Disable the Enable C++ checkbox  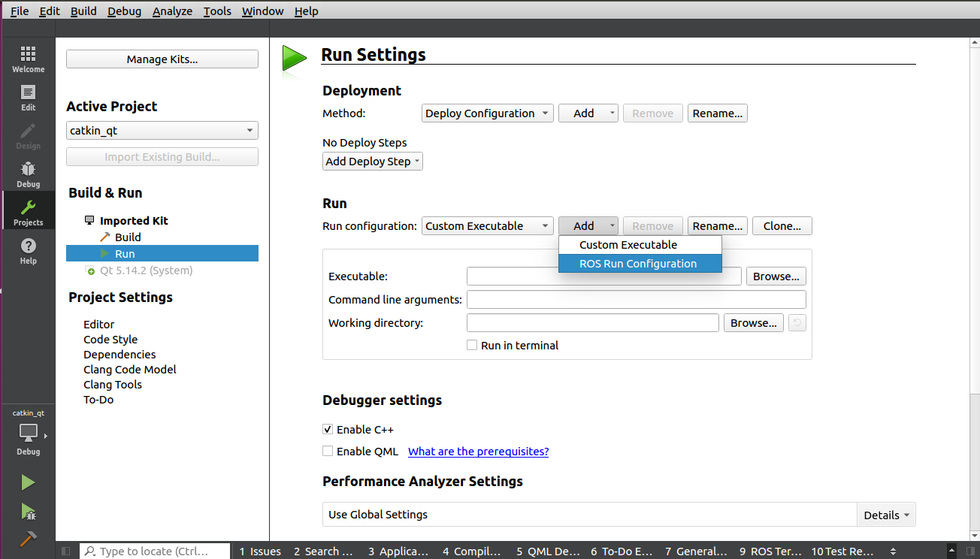(328, 430)
